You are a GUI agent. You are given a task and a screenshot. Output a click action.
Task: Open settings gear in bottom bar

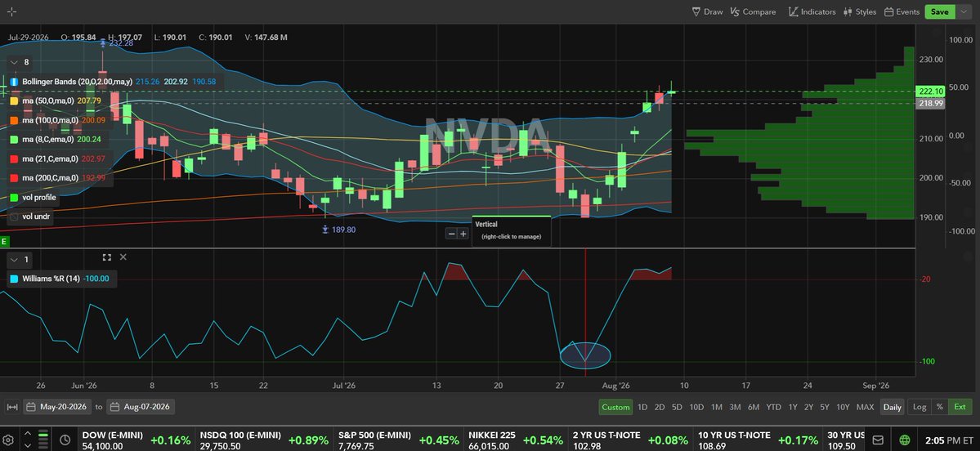click(x=9, y=440)
